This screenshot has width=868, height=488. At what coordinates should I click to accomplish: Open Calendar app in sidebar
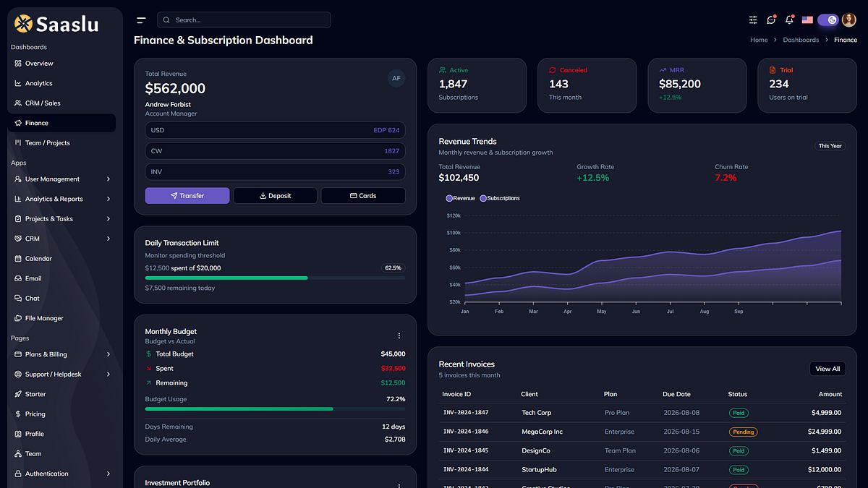pyautogui.click(x=61, y=259)
